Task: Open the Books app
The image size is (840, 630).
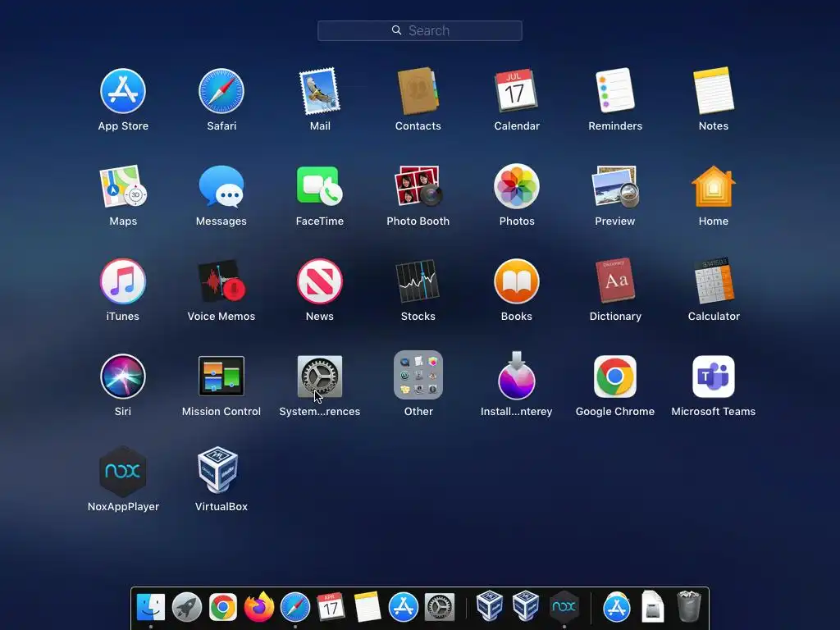Action: pos(517,282)
